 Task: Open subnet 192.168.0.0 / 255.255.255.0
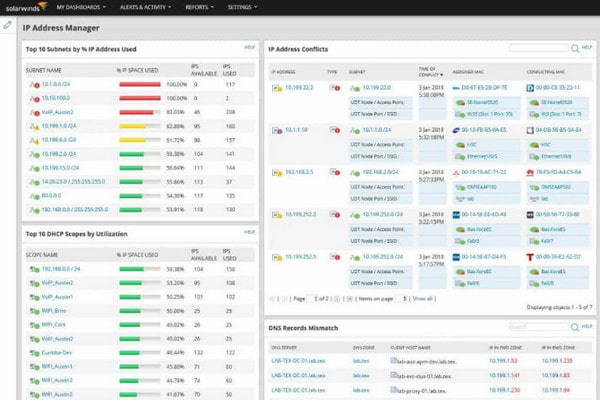point(75,210)
